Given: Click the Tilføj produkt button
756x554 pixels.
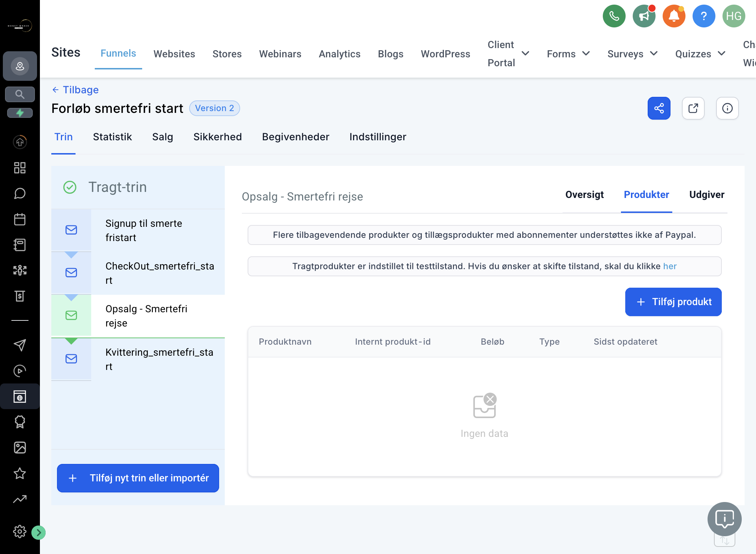Looking at the screenshot, I should [x=673, y=302].
